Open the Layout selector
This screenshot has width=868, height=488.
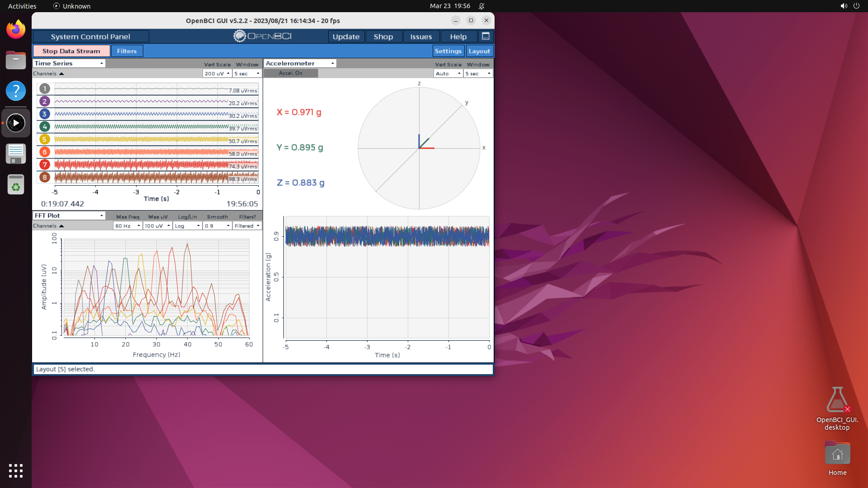tap(479, 51)
